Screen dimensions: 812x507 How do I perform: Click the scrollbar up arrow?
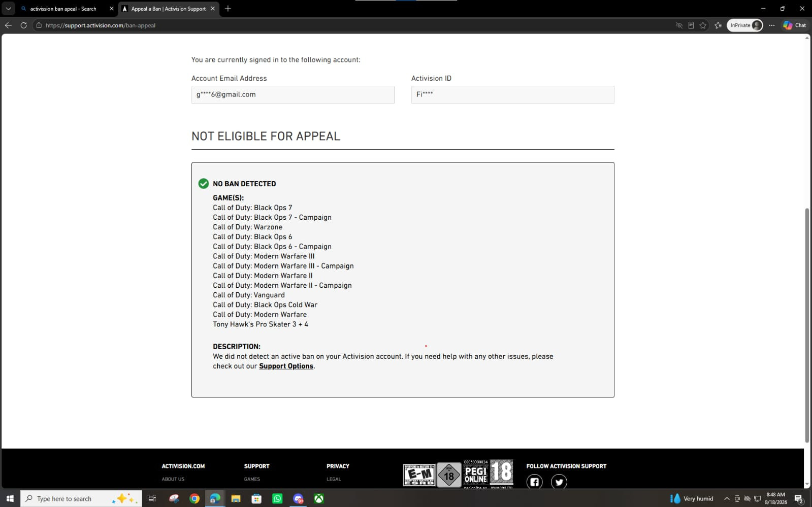pyautogui.click(x=807, y=38)
